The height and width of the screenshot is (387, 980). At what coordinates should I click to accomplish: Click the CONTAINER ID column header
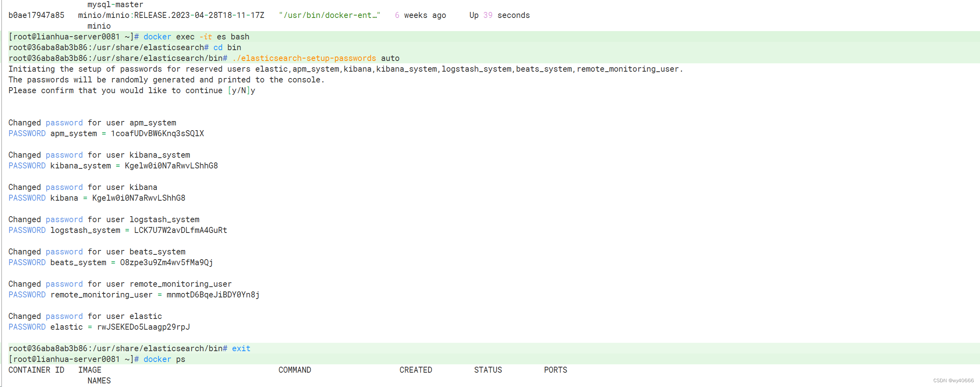click(x=36, y=369)
